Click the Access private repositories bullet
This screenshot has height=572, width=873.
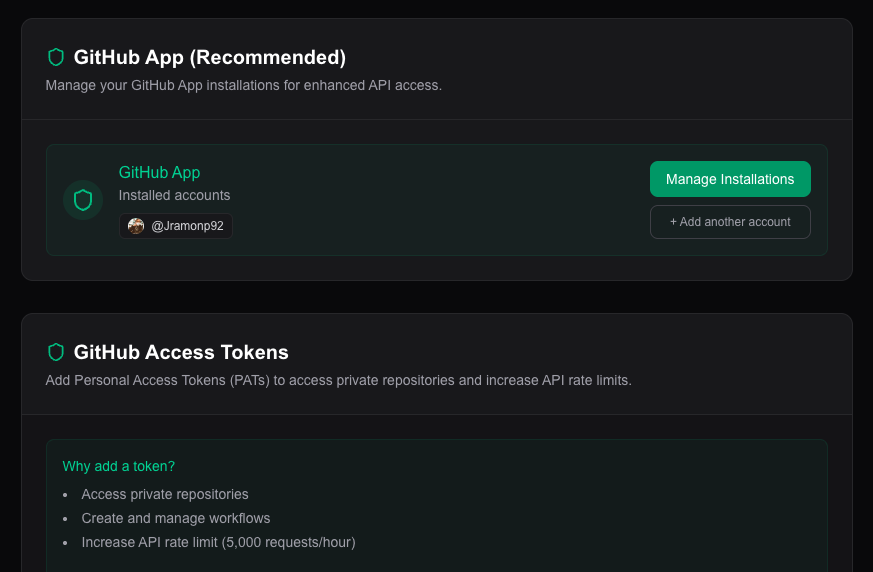click(x=165, y=494)
